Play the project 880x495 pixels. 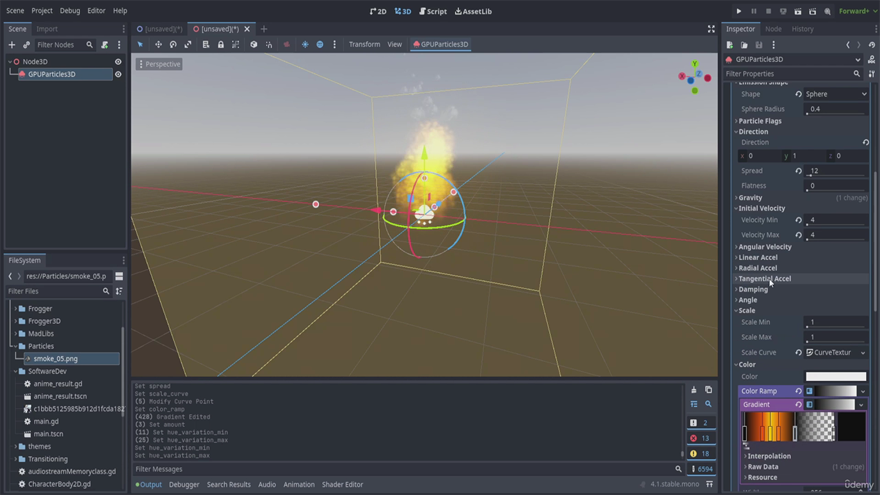(x=739, y=11)
